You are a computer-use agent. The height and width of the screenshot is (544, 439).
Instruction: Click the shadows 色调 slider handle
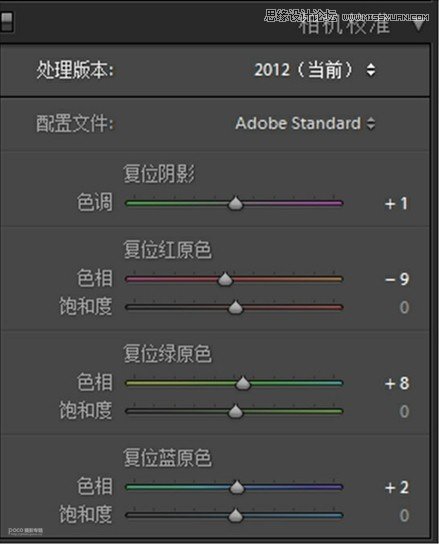click(x=236, y=203)
